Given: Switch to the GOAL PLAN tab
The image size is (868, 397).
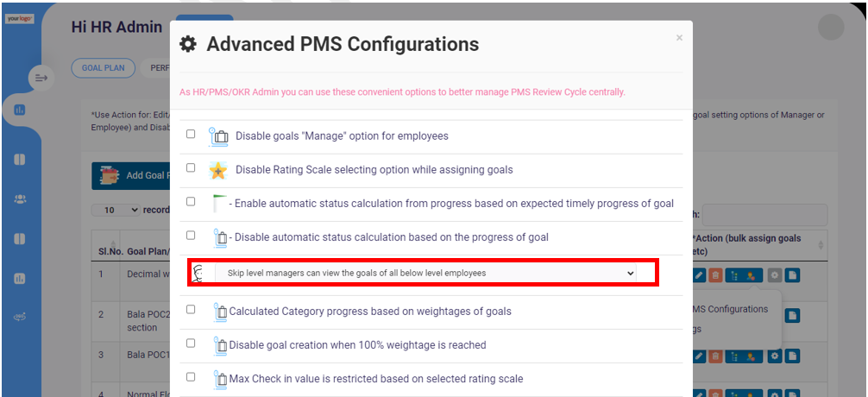Looking at the screenshot, I should coord(104,68).
